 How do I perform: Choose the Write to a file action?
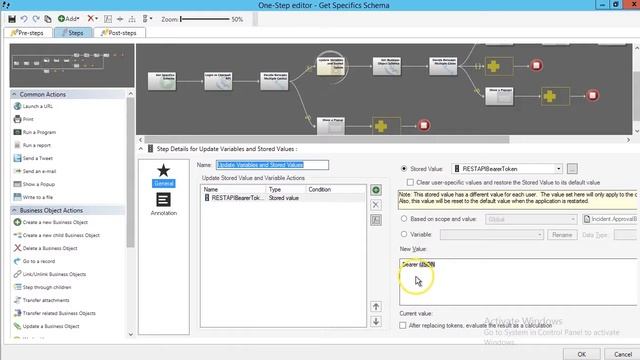tap(33, 197)
